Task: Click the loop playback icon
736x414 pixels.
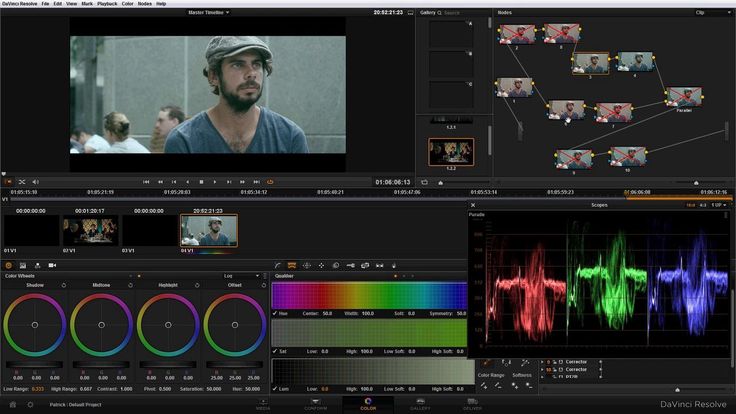Action: click(x=270, y=182)
